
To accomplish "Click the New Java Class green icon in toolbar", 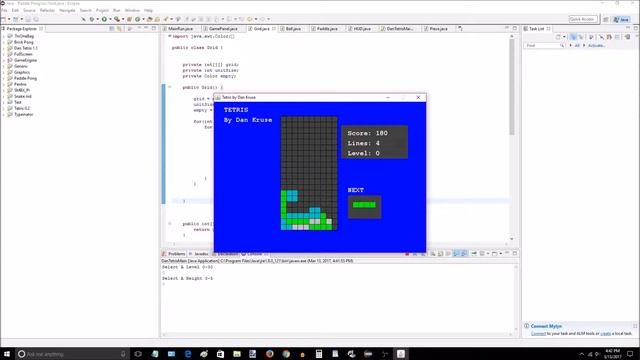I will 138,19.
